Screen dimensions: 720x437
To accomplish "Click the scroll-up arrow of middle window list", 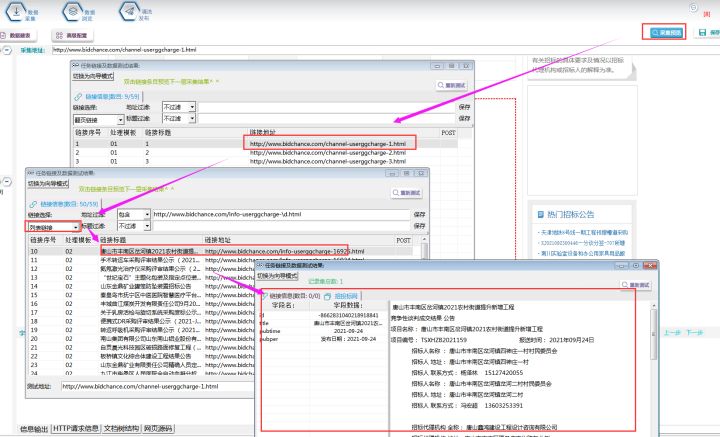I will pyautogui.click(x=424, y=240).
